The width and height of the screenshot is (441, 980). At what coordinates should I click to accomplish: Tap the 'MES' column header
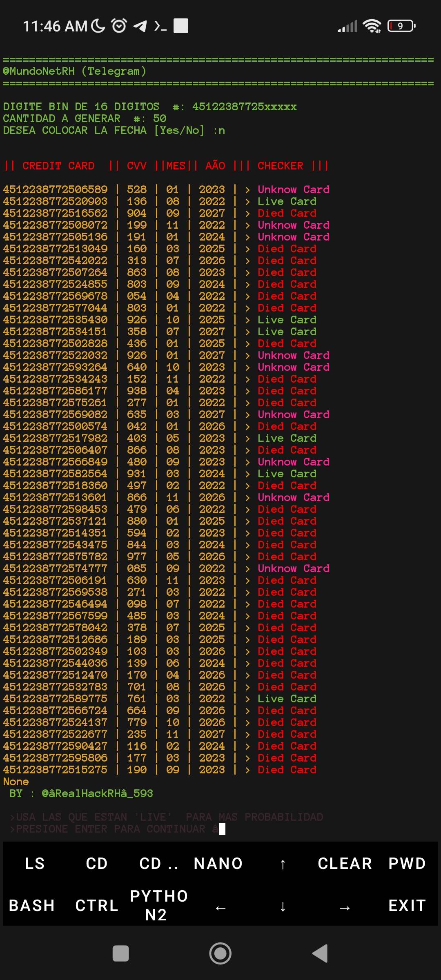click(x=176, y=166)
